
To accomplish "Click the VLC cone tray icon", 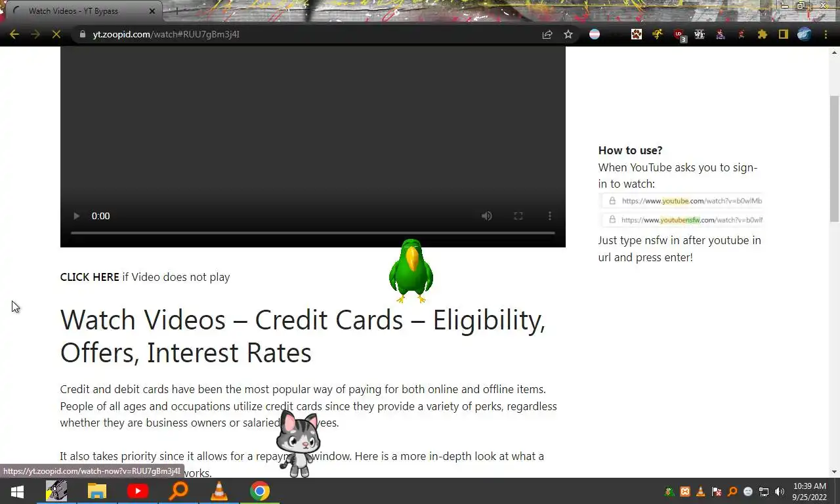I will (701, 492).
